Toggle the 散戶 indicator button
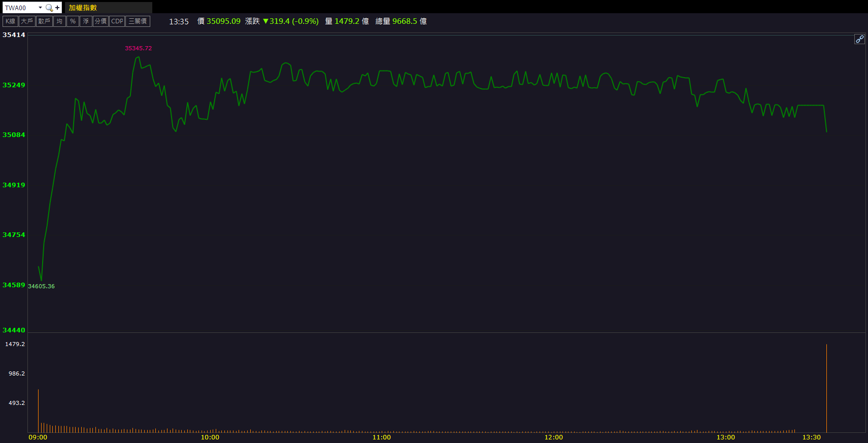The height and width of the screenshot is (443, 868). 44,21
